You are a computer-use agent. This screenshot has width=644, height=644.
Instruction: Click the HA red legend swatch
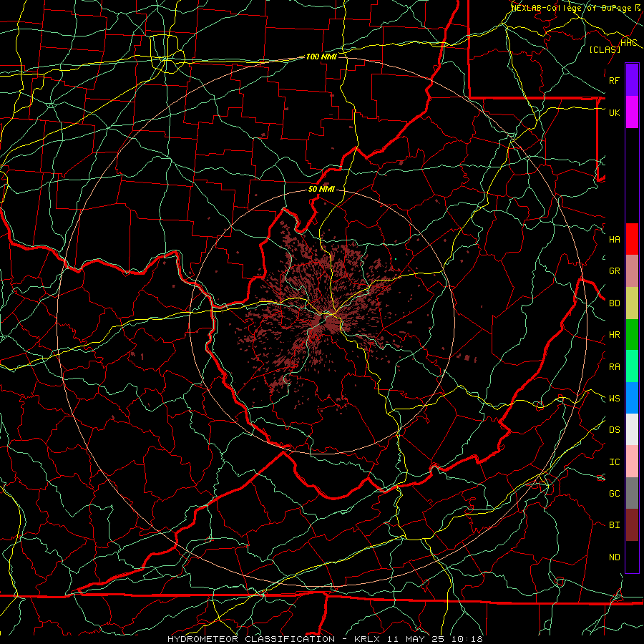point(632,239)
